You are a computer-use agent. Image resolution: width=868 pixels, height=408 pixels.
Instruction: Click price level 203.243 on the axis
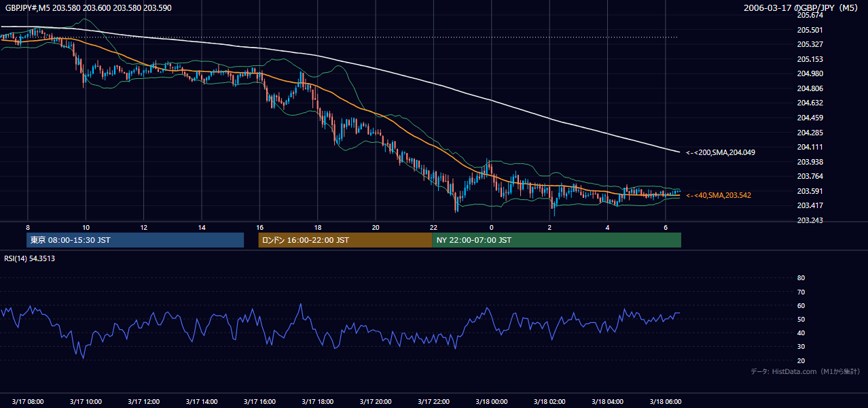810,220
